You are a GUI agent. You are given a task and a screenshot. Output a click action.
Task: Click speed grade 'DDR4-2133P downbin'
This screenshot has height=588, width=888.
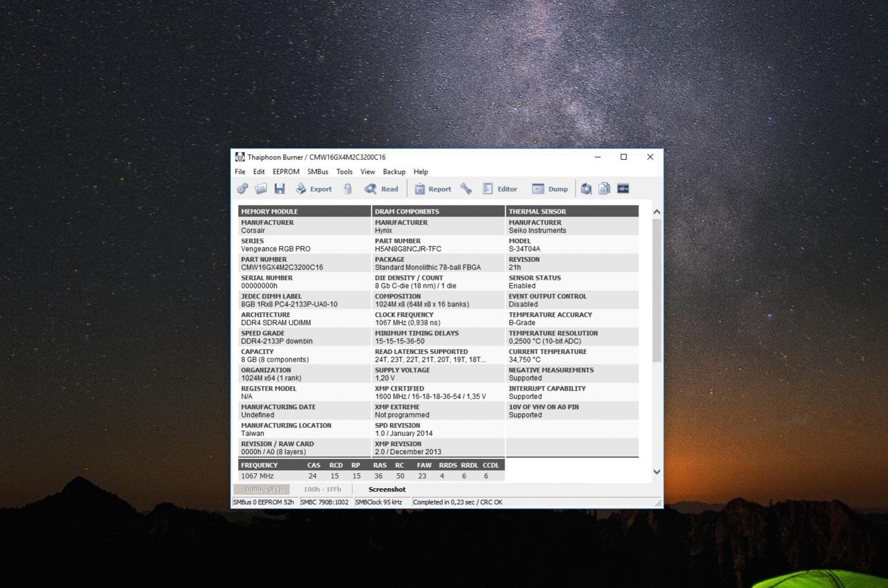pyautogui.click(x=277, y=341)
